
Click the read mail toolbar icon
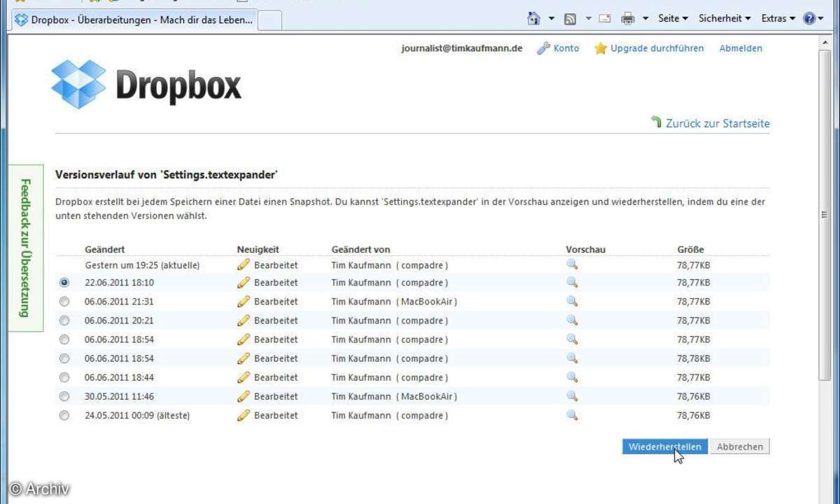[x=605, y=19]
